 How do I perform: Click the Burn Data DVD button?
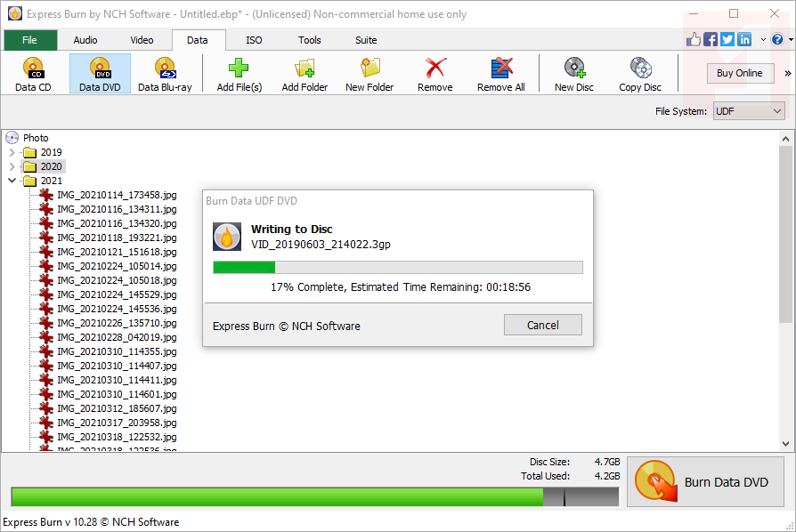[706, 482]
